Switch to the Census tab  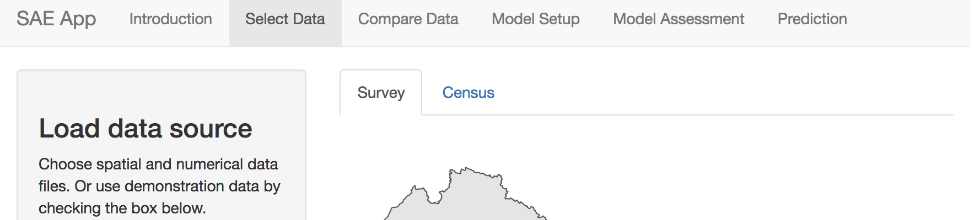pos(468,93)
